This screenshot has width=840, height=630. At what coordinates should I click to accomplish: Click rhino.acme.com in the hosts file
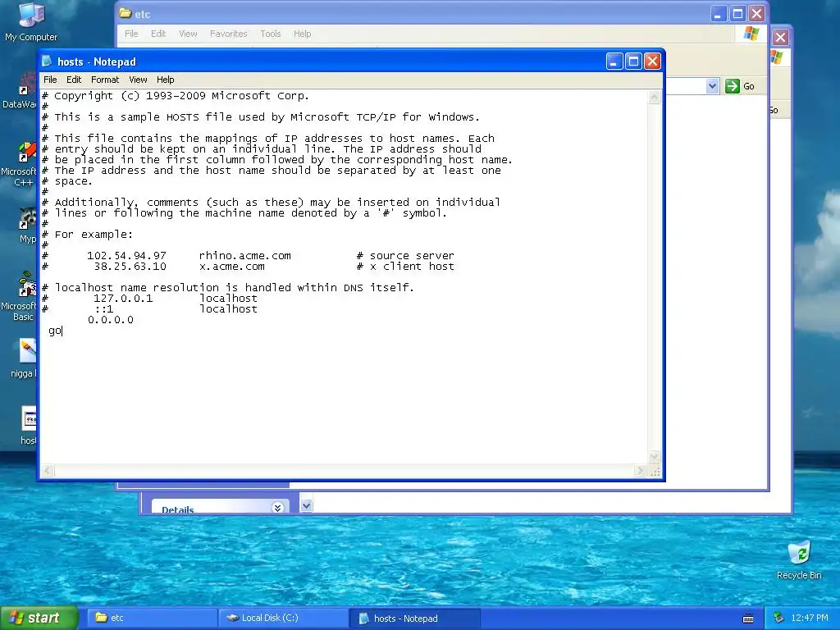[x=244, y=256]
